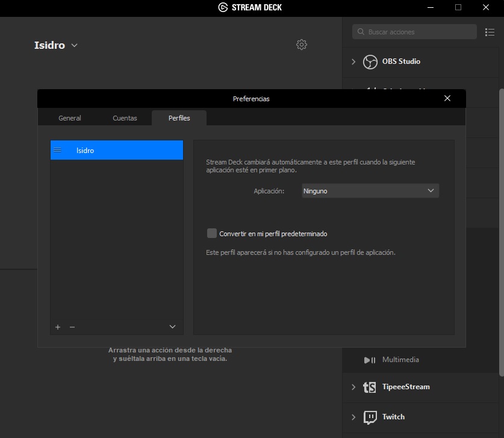Screen dimensions: 504x438
Task: Open profile list options chevron menu
Action: pos(172,327)
